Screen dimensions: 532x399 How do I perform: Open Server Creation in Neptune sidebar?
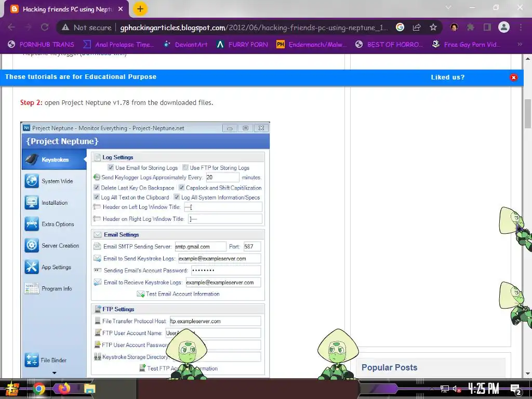pyautogui.click(x=54, y=245)
